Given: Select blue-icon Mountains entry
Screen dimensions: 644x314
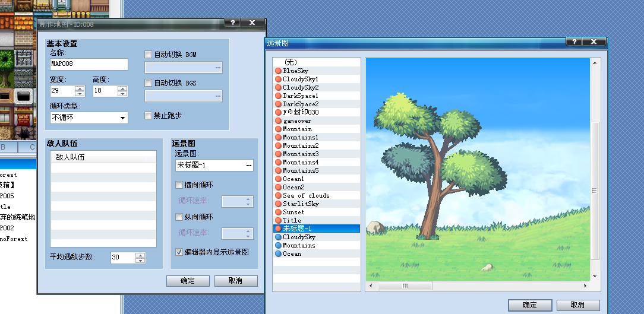Looking at the screenshot, I should (316, 246).
